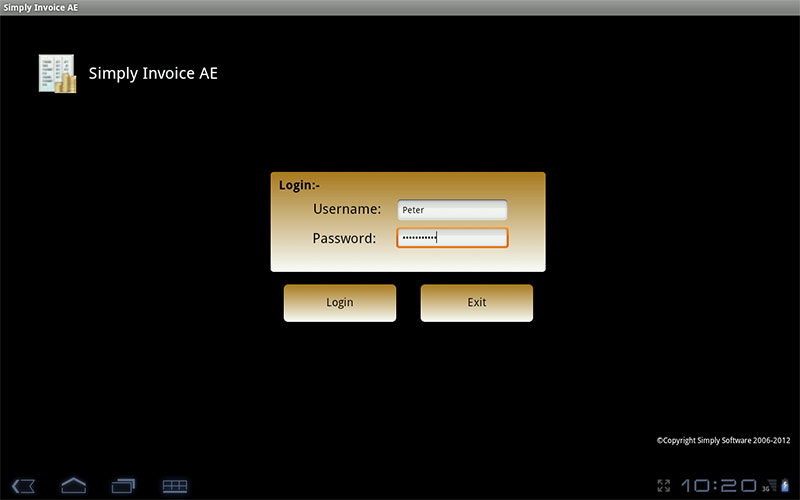Image resolution: width=800 pixels, height=500 pixels.
Task: Tap the Android home icon
Action: (x=73, y=485)
